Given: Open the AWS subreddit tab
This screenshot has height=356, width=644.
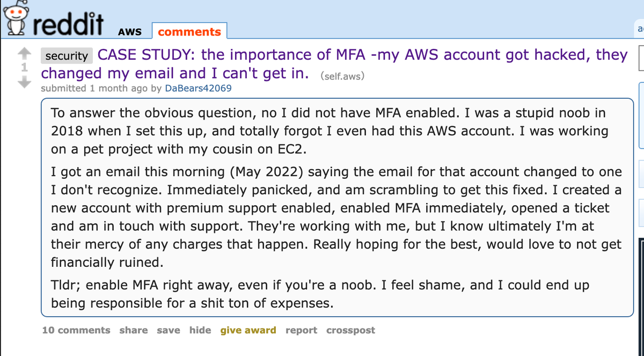Looking at the screenshot, I should tap(129, 32).
